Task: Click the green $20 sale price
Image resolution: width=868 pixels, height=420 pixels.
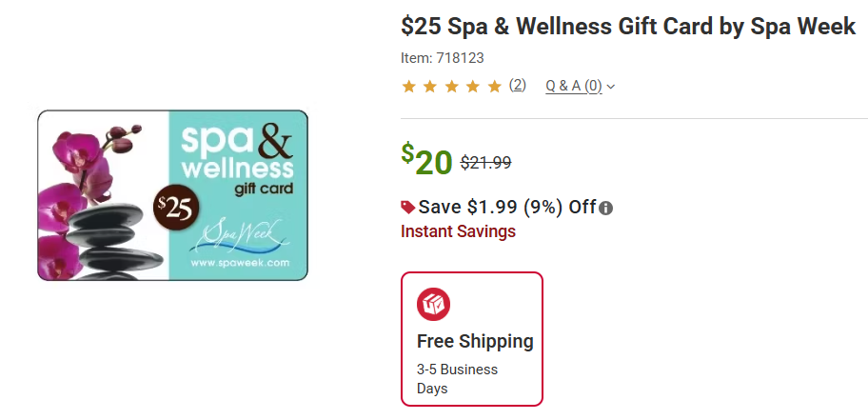Action: tap(426, 160)
